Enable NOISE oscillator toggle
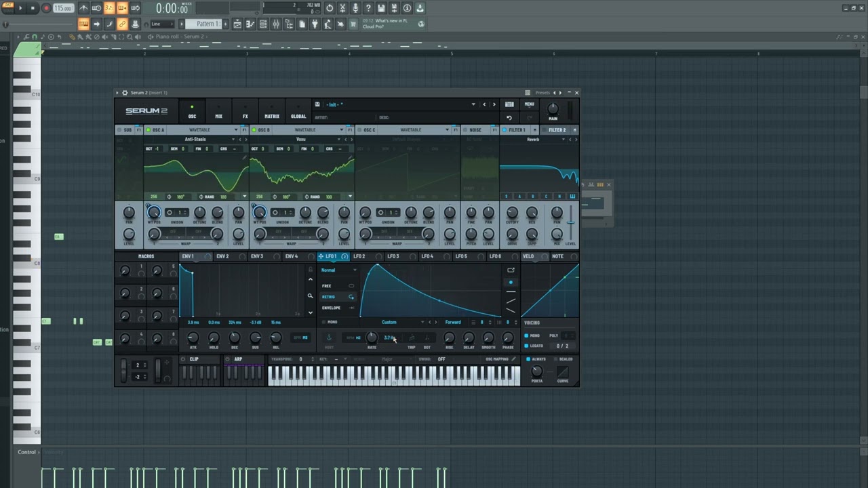This screenshot has width=868, height=488. click(x=466, y=129)
